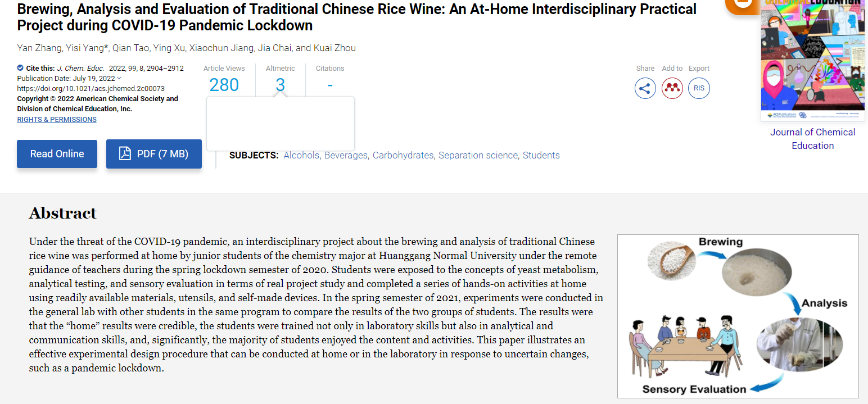
Task: Open the Carbohydrates subject link
Action: click(x=403, y=156)
